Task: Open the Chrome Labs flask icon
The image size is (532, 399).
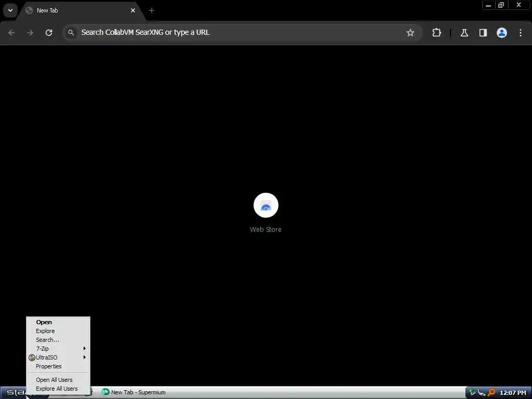Action: (464, 33)
